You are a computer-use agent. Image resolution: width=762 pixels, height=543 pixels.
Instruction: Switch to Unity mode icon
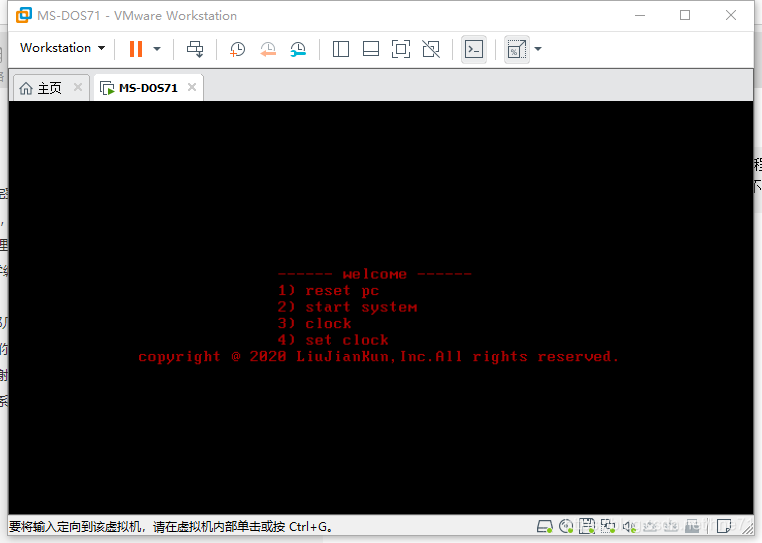pos(431,49)
